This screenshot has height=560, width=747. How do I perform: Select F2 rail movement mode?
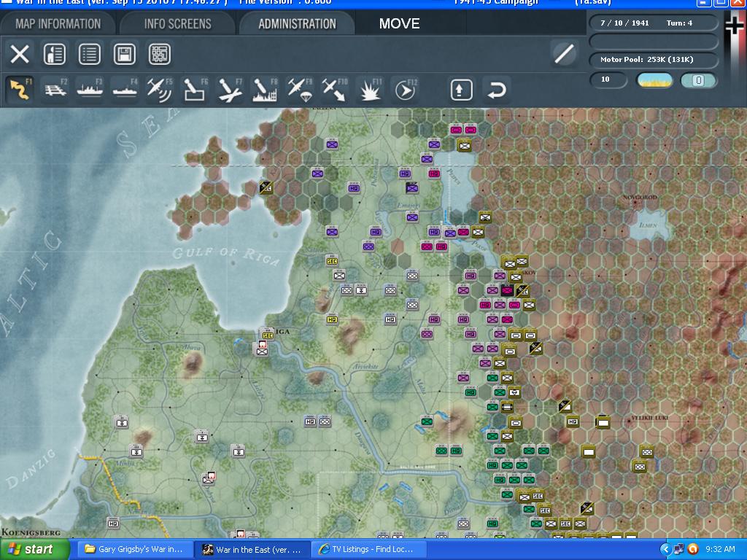coord(55,90)
